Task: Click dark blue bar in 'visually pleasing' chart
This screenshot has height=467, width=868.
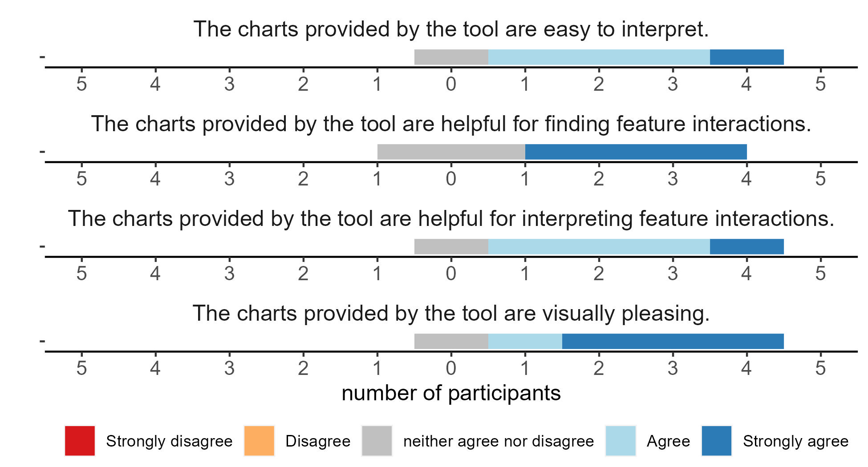Action: pos(673,342)
